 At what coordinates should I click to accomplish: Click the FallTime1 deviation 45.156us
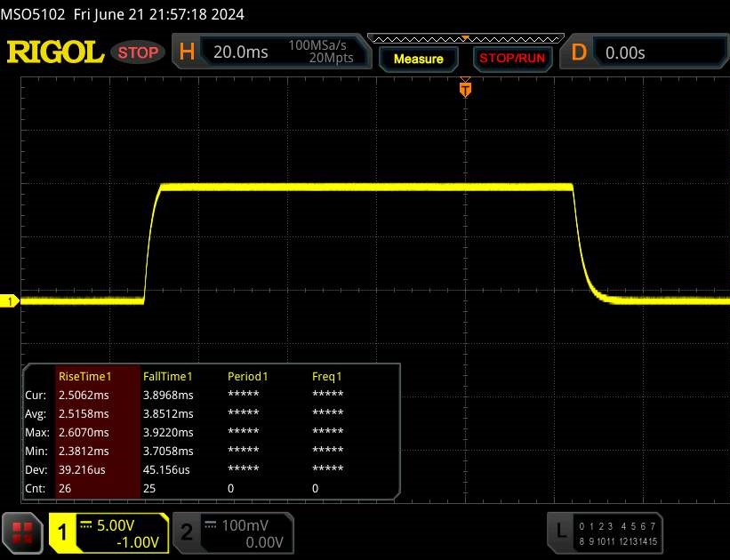click(x=166, y=469)
